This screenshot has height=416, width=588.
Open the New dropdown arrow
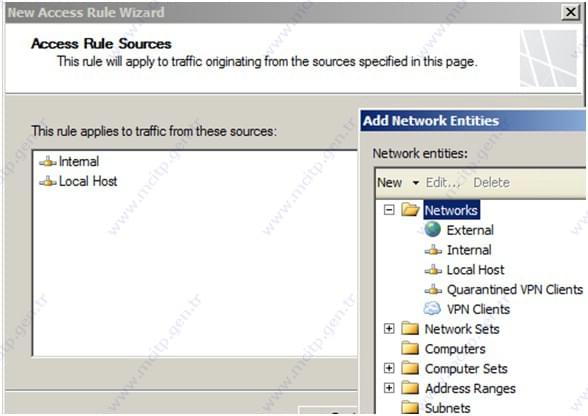point(416,183)
